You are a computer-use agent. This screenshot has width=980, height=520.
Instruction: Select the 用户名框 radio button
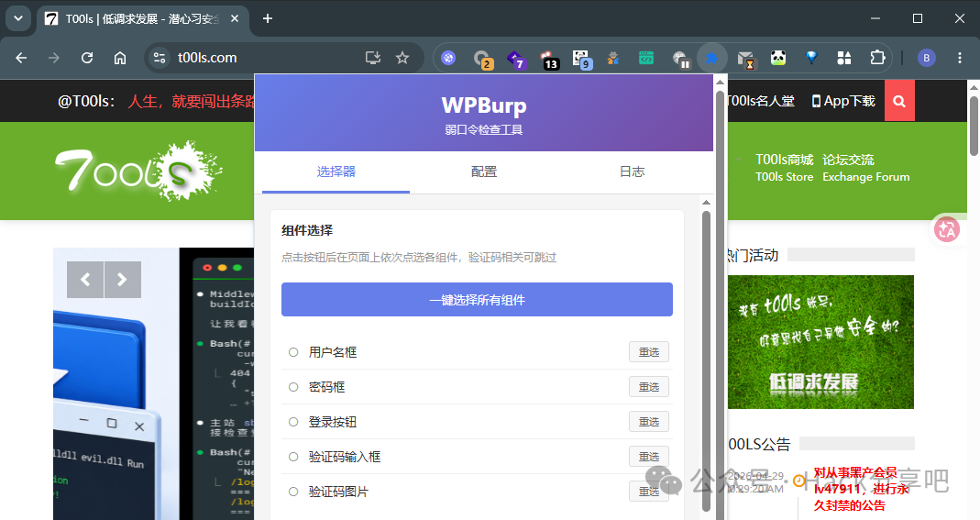click(293, 352)
